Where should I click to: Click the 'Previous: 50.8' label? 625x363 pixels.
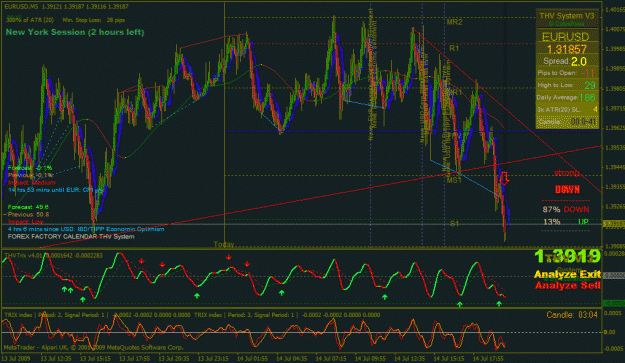click(x=28, y=214)
